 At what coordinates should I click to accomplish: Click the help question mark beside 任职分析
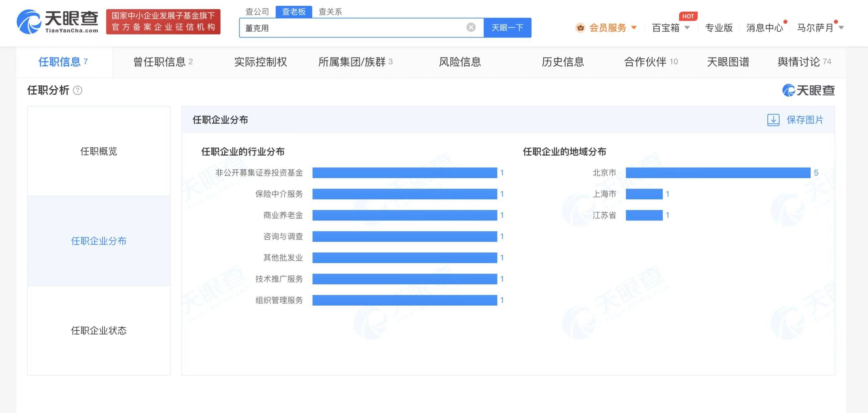click(77, 90)
